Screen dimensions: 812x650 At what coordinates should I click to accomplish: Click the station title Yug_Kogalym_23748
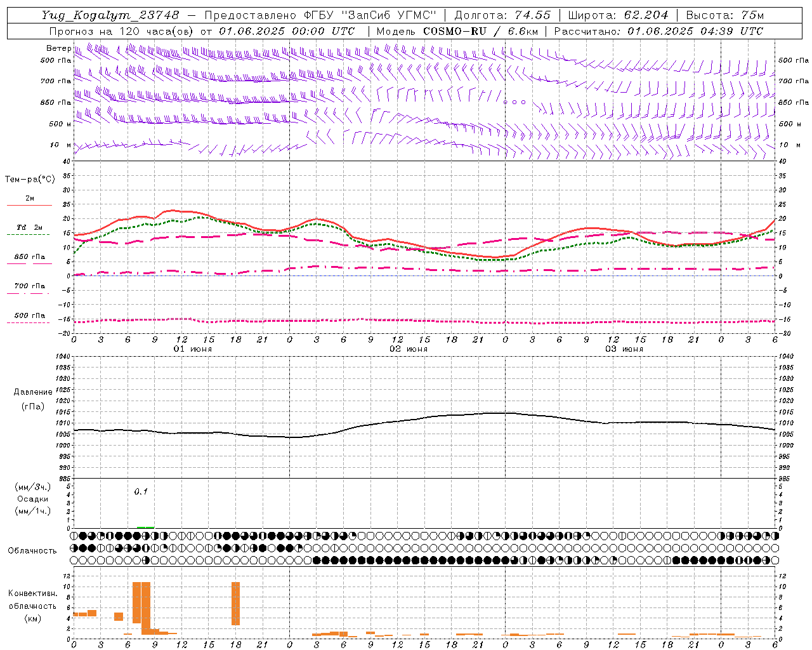click(110, 15)
